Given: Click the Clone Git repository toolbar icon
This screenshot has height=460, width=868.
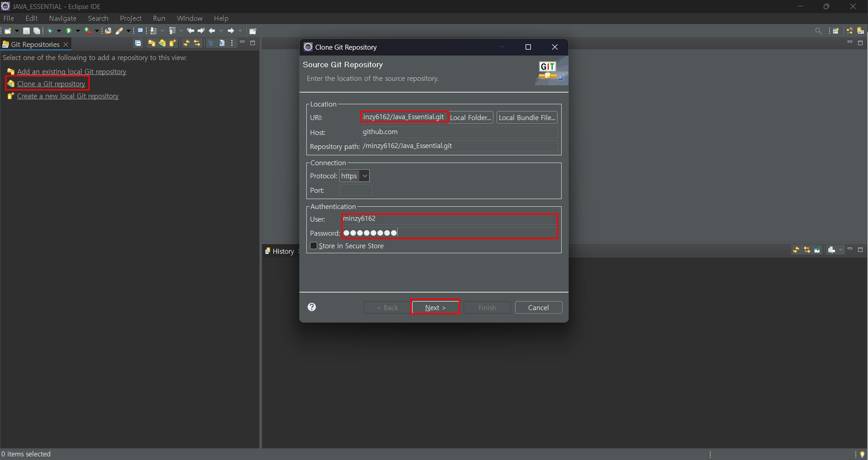Looking at the screenshot, I should 162,43.
